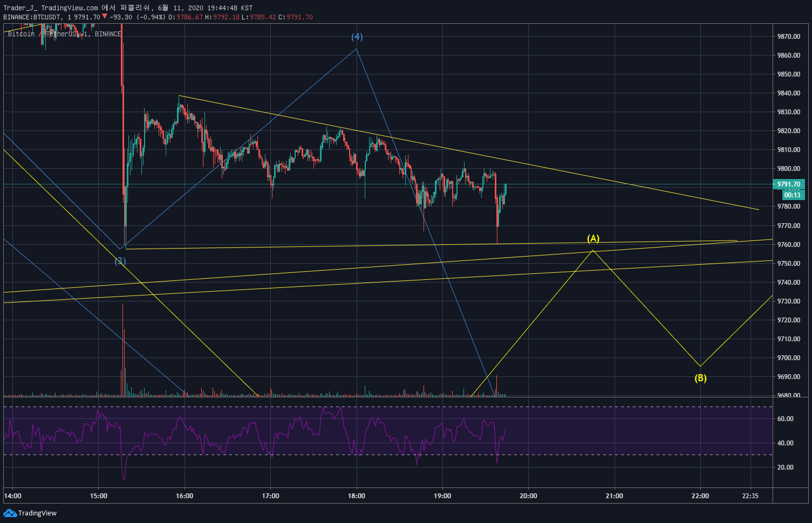Click the red down-arrow change indicator in header
Viewport: 812px width, 523px height.
click(105, 17)
